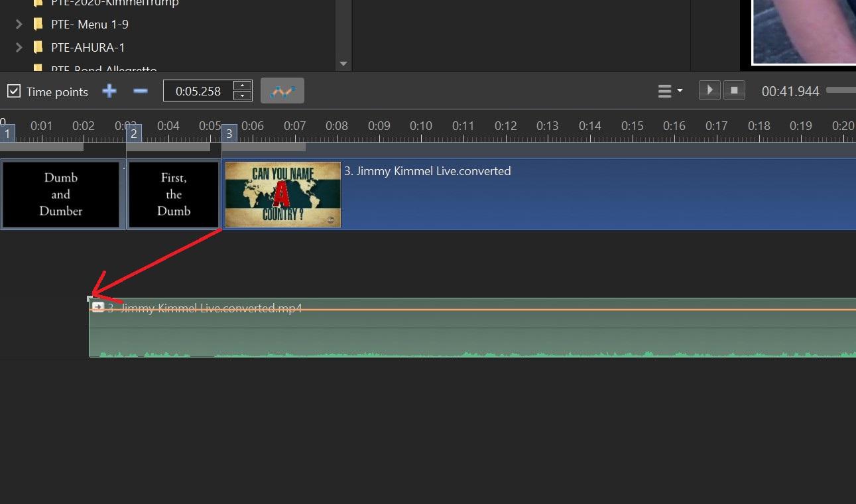Click the minus remove time point icon

click(141, 91)
